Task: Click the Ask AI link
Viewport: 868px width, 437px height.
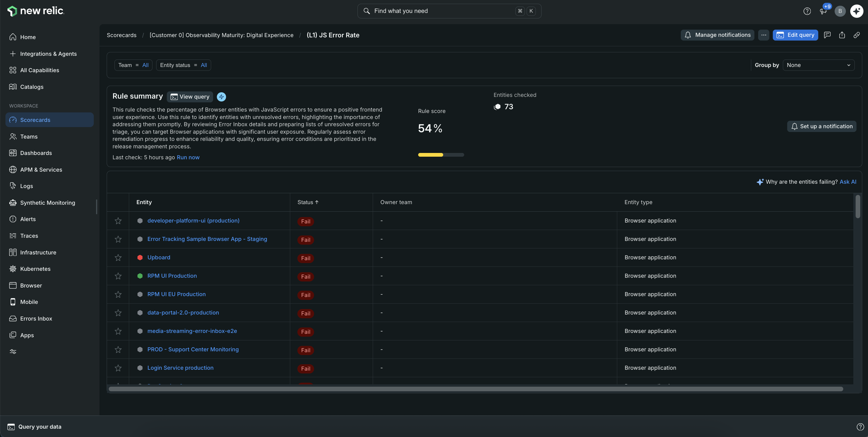Action: pos(848,182)
